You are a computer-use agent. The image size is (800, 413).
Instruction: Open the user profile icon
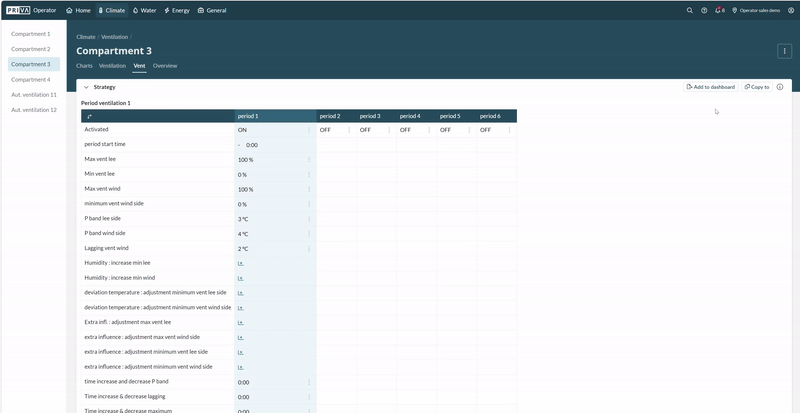pos(791,10)
